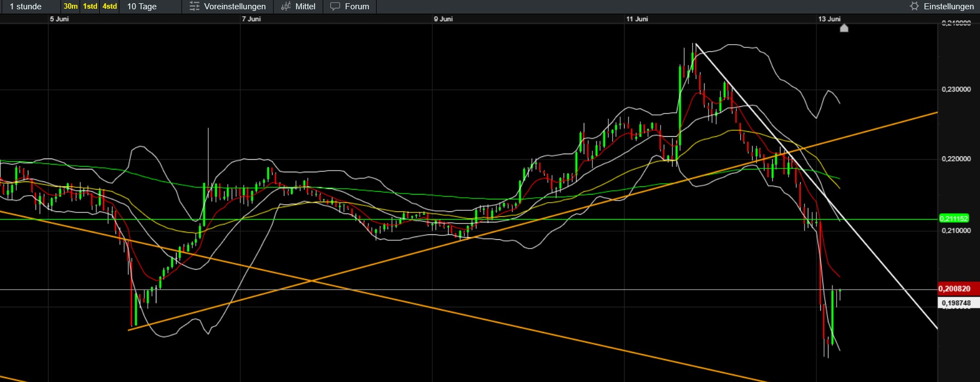Screen dimensions: 980x382
Task: Switch to the 1std timeframe
Action: pyautogui.click(x=90, y=7)
